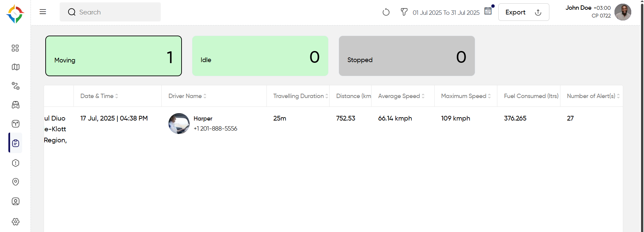
Task: Click the refresh icon
Action: click(386, 12)
